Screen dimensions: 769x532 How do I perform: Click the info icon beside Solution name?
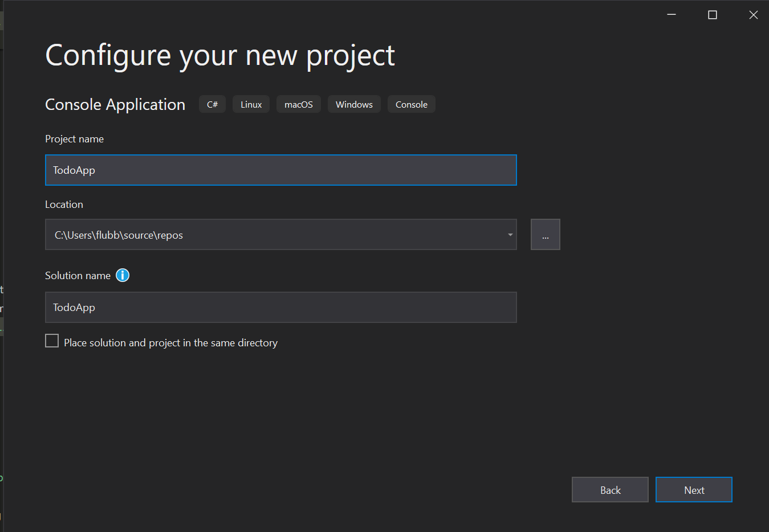pyautogui.click(x=123, y=275)
